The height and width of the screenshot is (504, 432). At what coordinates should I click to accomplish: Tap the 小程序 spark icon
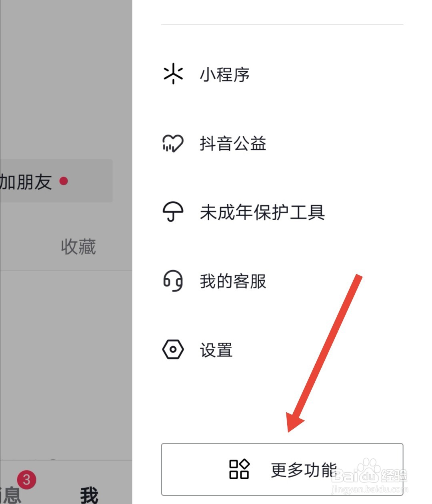(x=173, y=74)
